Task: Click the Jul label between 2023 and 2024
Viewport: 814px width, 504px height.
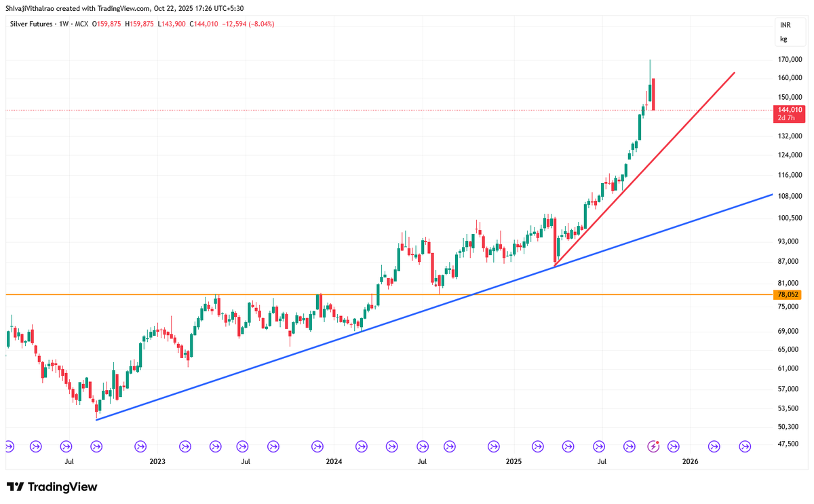Action: (246, 461)
